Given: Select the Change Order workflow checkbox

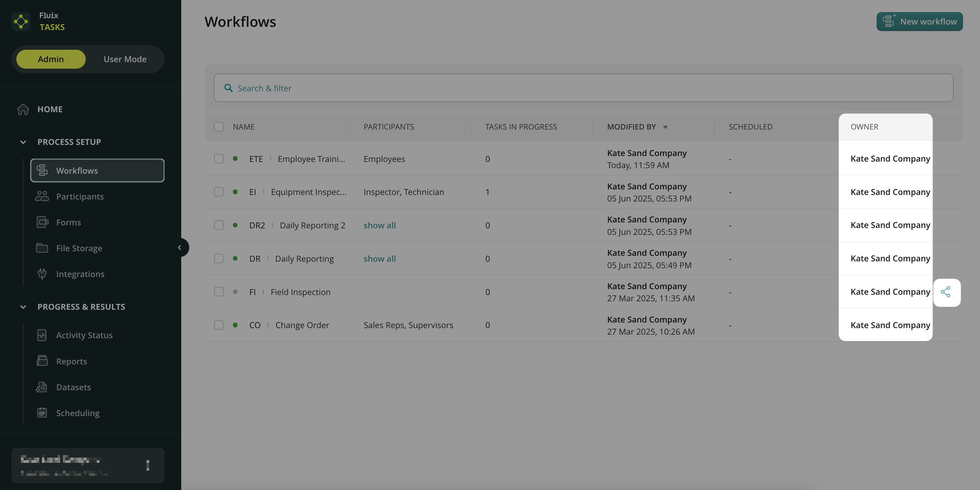Looking at the screenshot, I should tap(219, 325).
